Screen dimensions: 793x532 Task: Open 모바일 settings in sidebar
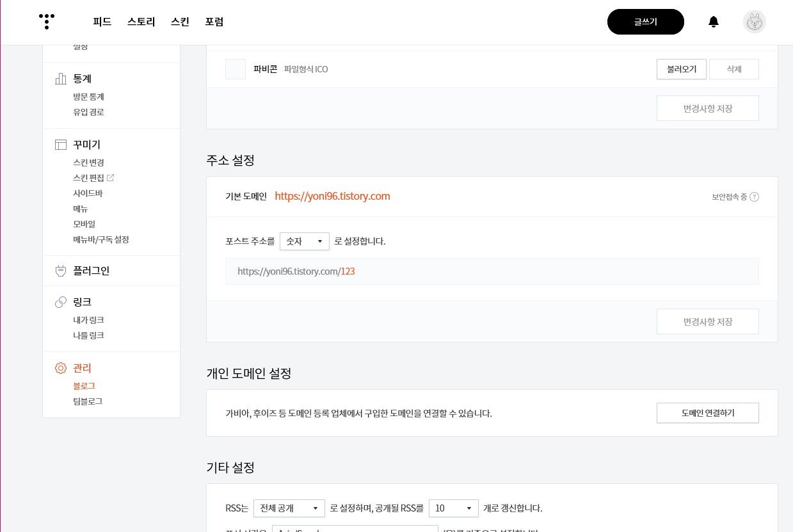pos(84,224)
